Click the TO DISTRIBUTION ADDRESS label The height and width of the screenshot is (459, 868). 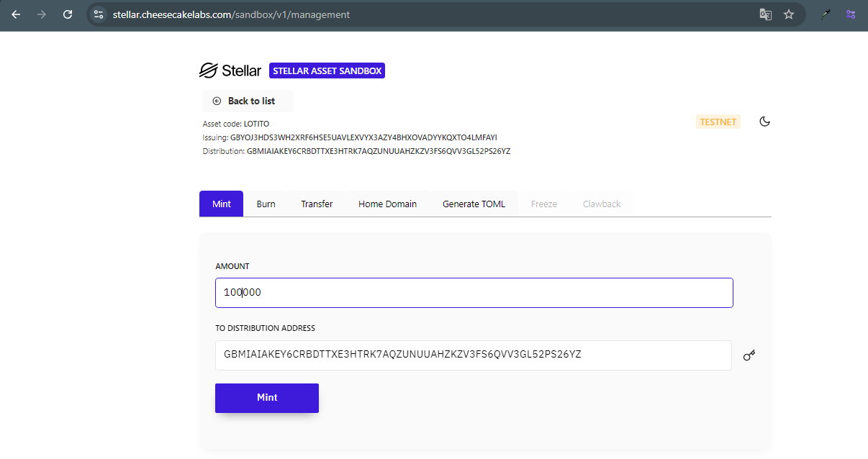click(266, 328)
